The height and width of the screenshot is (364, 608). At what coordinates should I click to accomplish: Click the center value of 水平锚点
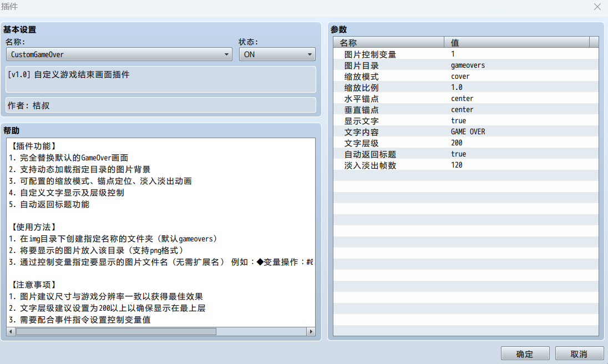(462, 98)
